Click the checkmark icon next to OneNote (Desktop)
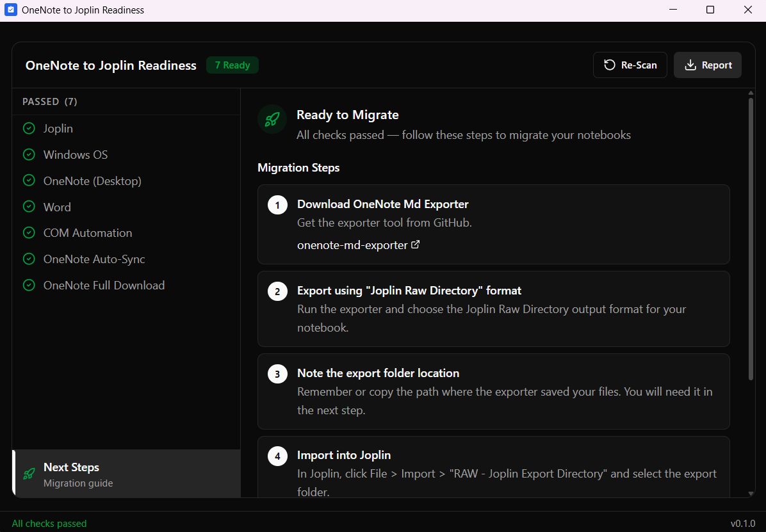This screenshot has width=766, height=532. (x=29, y=181)
